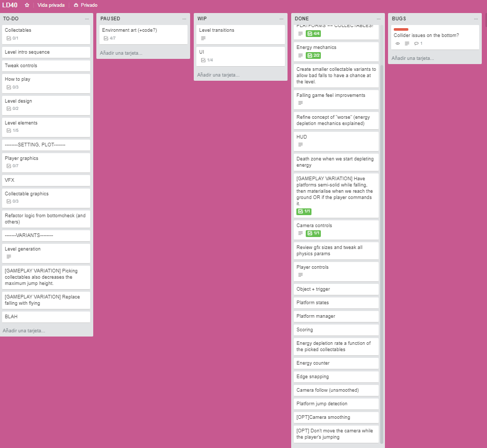Image resolution: width=487 pixels, height=448 pixels.
Task: Open 'Refactor logic from bottomcheck' card
Action: tap(46, 219)
